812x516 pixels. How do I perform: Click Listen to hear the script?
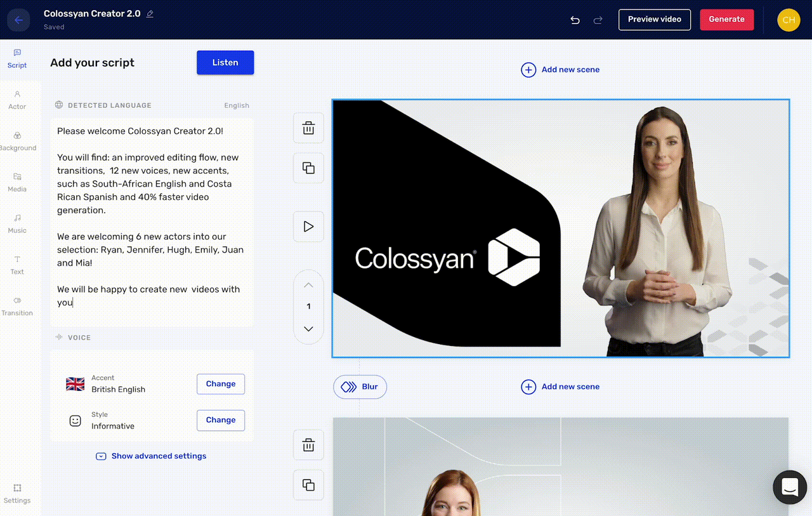click(225, 62)
